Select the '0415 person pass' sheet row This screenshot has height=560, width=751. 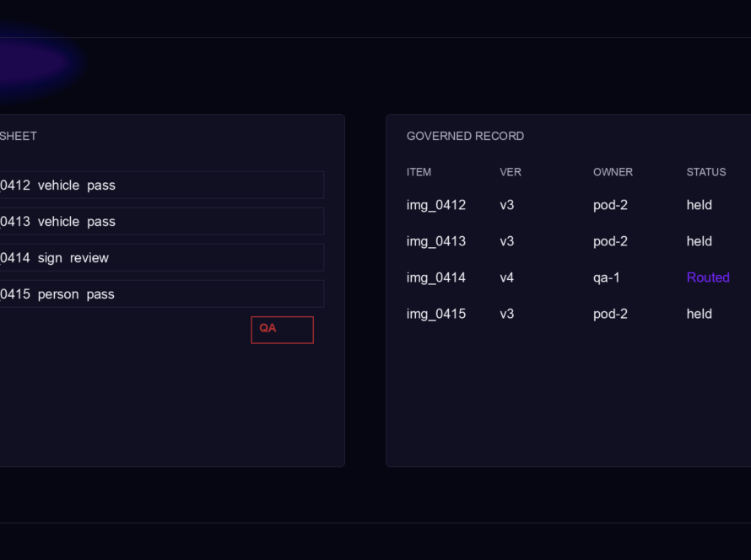162,293
